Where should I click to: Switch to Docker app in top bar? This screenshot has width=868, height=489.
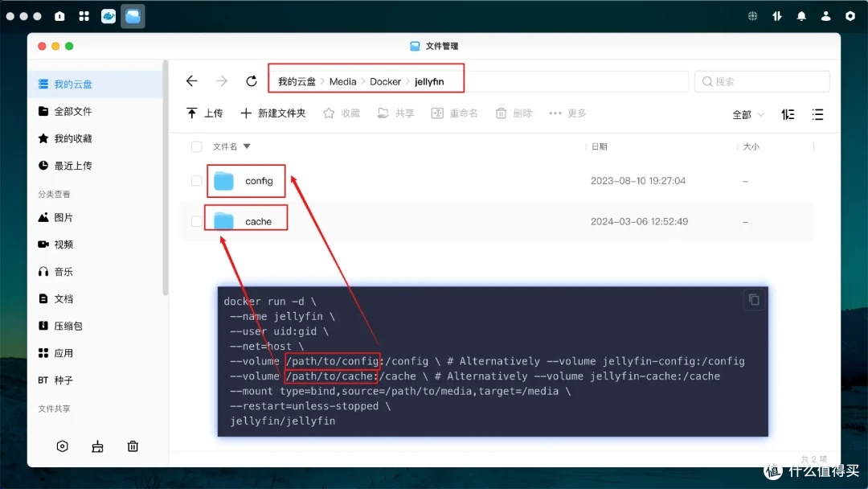pyautogui.click(x=108, y=16)
